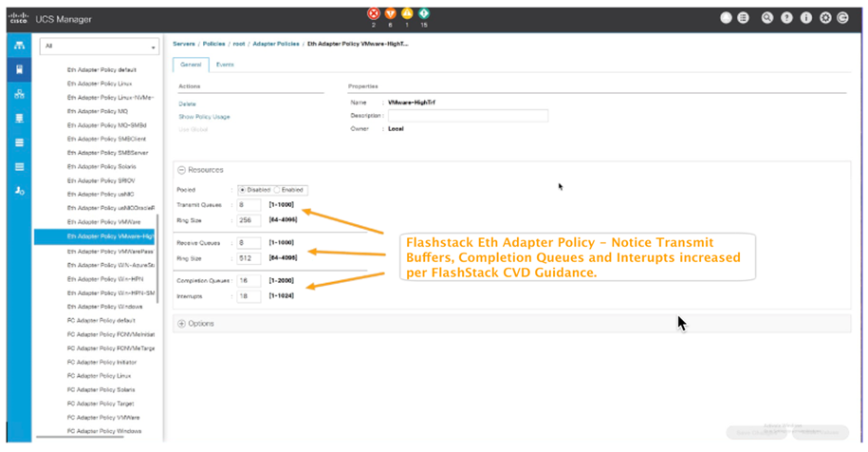Click the up-arrow round icon in the header
Viewport: 868px width, 452px height.
(726, 18)
